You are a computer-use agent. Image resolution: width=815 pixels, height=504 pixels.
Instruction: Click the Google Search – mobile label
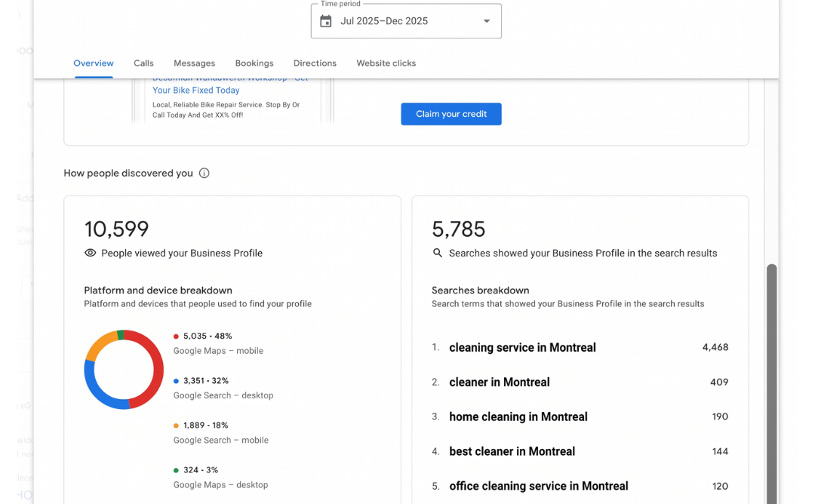click(221, 440)
